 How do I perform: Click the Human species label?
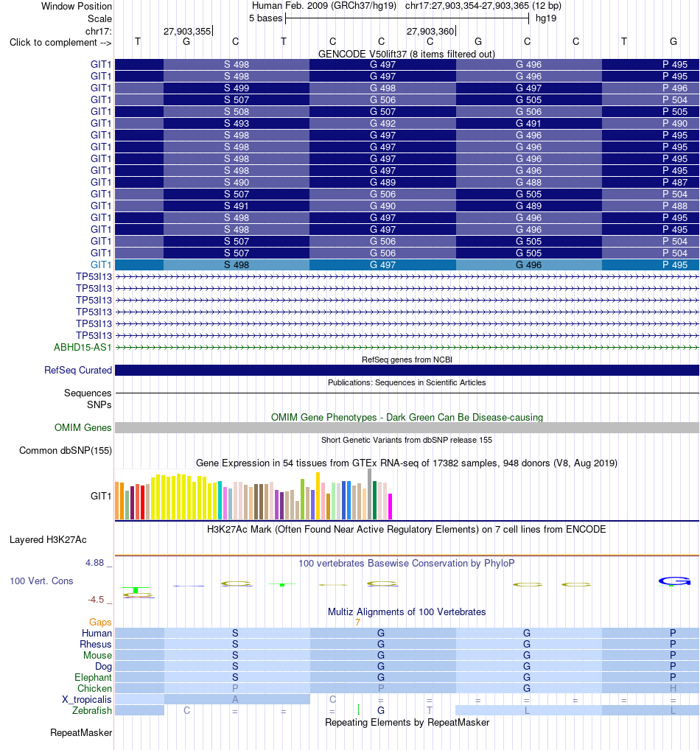97,634
